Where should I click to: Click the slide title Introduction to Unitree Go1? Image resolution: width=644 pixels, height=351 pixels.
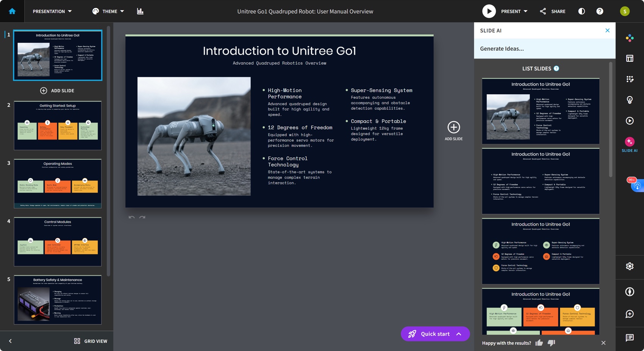pos(279,51)
